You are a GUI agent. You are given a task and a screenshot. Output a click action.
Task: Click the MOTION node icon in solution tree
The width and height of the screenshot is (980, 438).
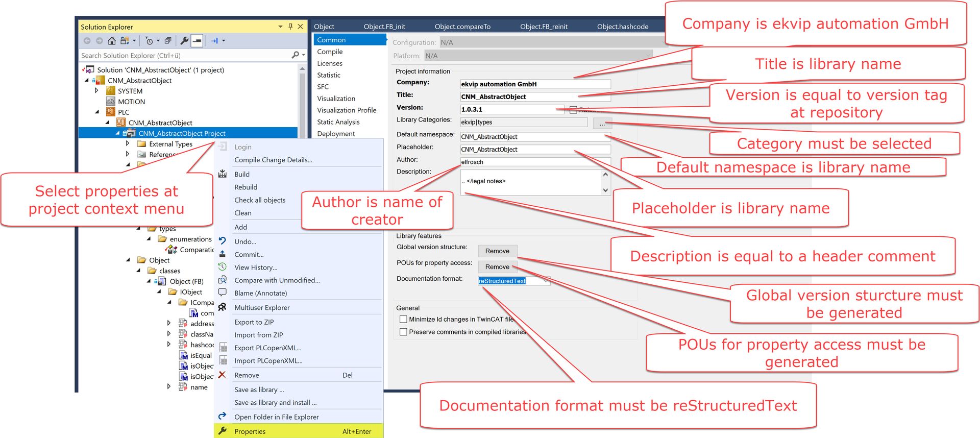[x=111, y=102]
